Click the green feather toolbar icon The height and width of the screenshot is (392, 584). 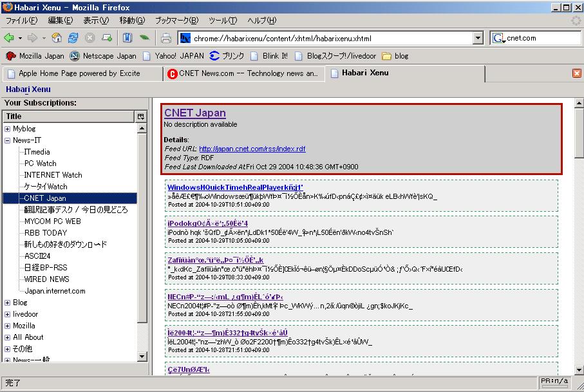point(144,37)
